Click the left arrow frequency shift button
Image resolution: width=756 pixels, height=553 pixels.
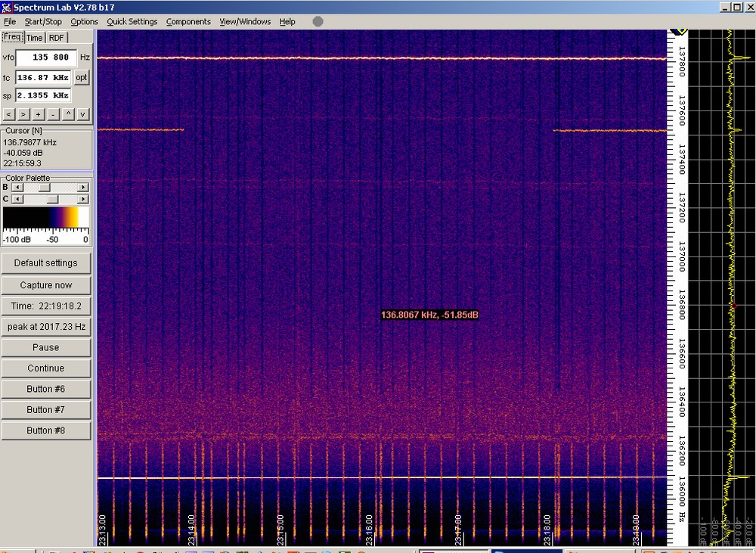pyautogui.click(x=8, y=114)
